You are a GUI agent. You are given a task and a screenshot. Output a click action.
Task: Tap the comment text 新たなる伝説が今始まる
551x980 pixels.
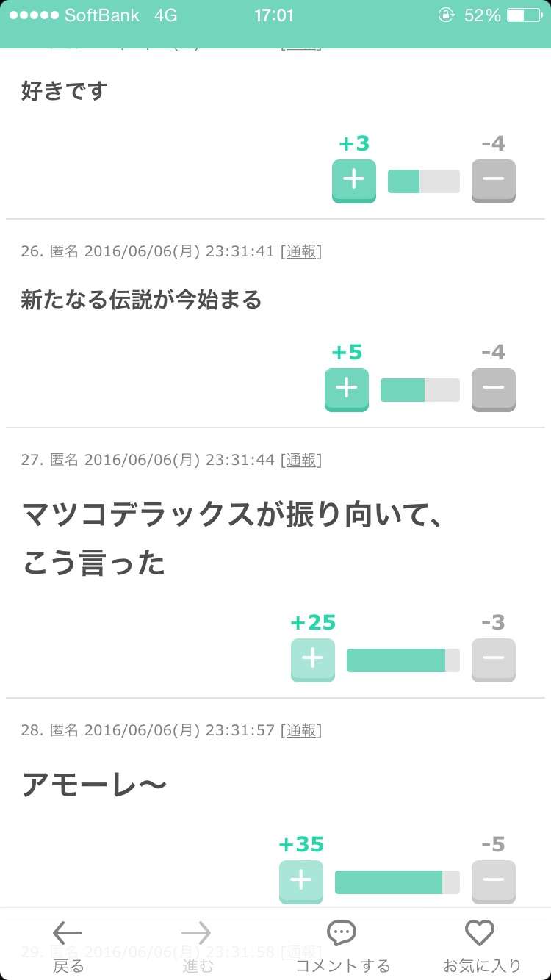[x=141, y=300]
